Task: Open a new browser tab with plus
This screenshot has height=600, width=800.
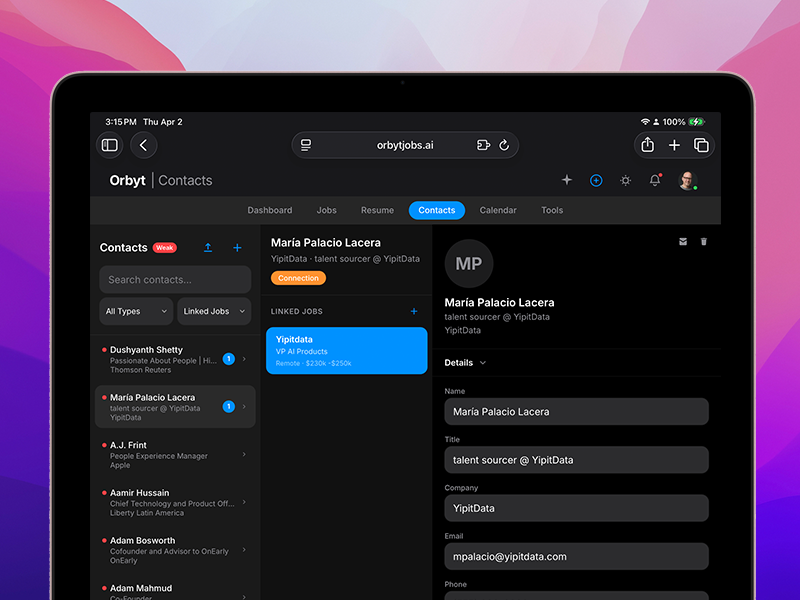Action: pyautogui.click(x=674, y=145)
